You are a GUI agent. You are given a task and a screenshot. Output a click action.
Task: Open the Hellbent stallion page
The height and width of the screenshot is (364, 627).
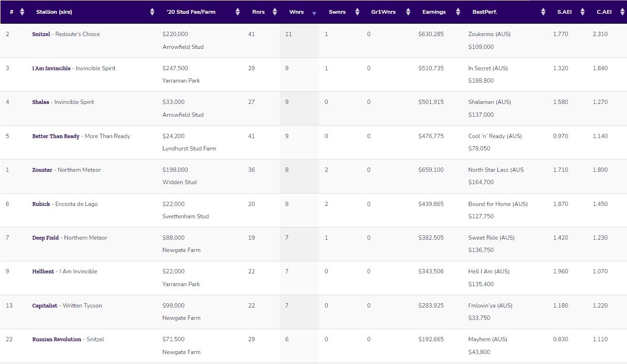43,271
